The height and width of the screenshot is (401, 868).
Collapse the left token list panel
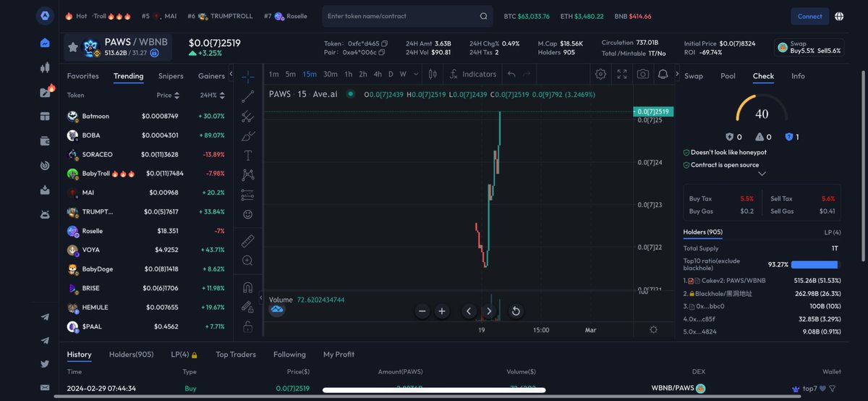coord(231,74)
